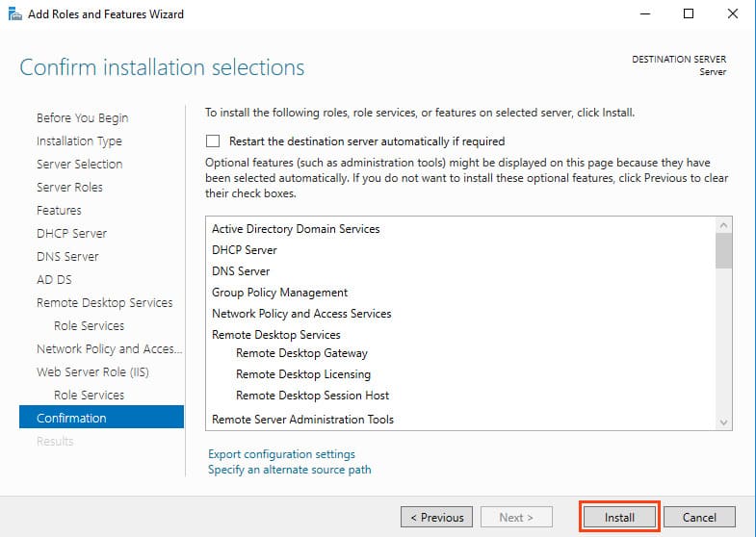
Task: Enable automatic restart of destination server checkbox
Action: tap(213, 141)
